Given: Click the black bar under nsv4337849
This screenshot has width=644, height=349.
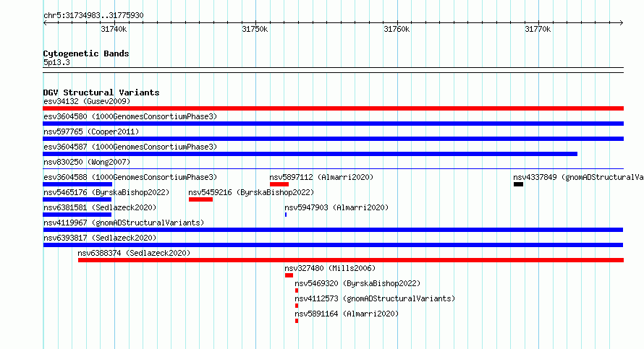Looking at the screenshot, I should 518,184.
